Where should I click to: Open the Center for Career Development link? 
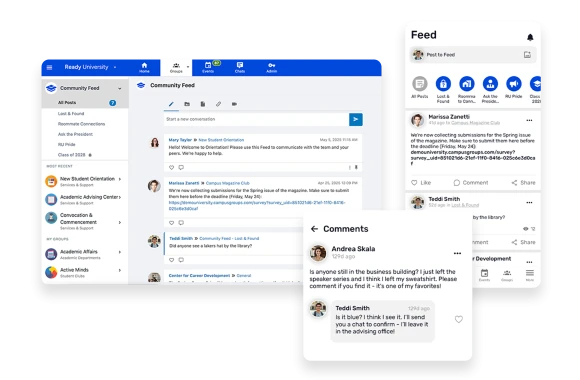[x=199, y=276]
